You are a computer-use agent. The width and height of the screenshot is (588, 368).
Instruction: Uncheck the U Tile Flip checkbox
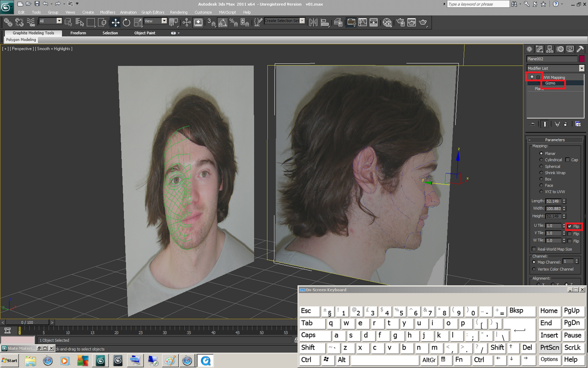(x=570, y=226)
